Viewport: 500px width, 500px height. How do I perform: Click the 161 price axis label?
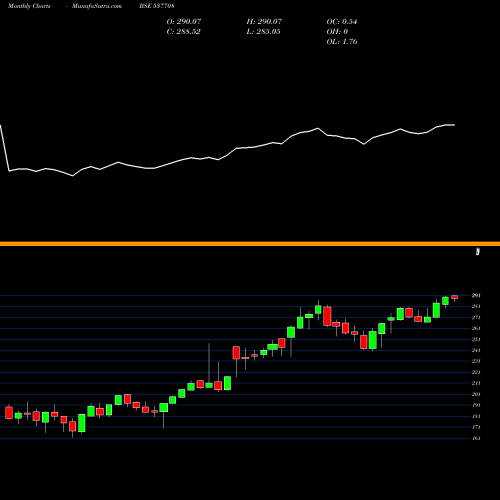point(476,438)
